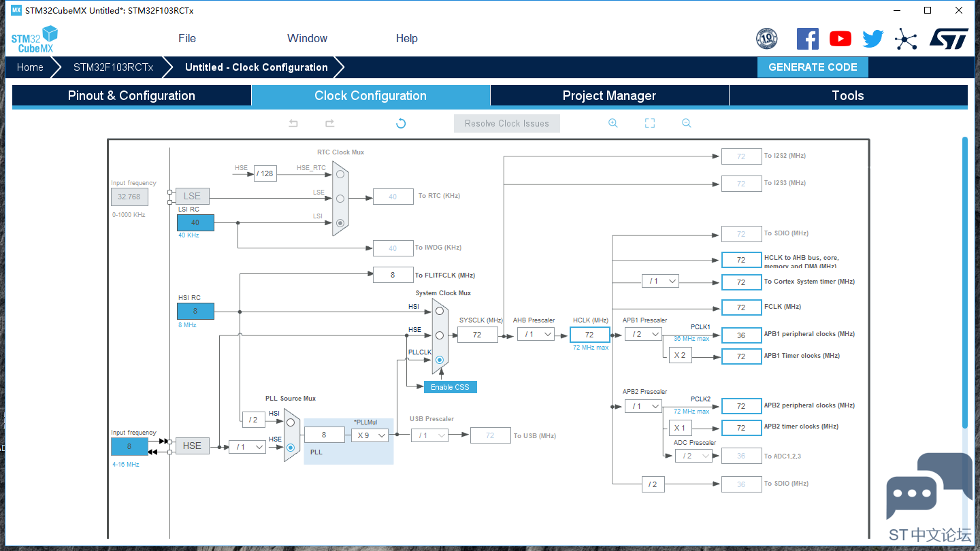
Task: Click the To FLITFCLK value field
Action: [393, 275]
